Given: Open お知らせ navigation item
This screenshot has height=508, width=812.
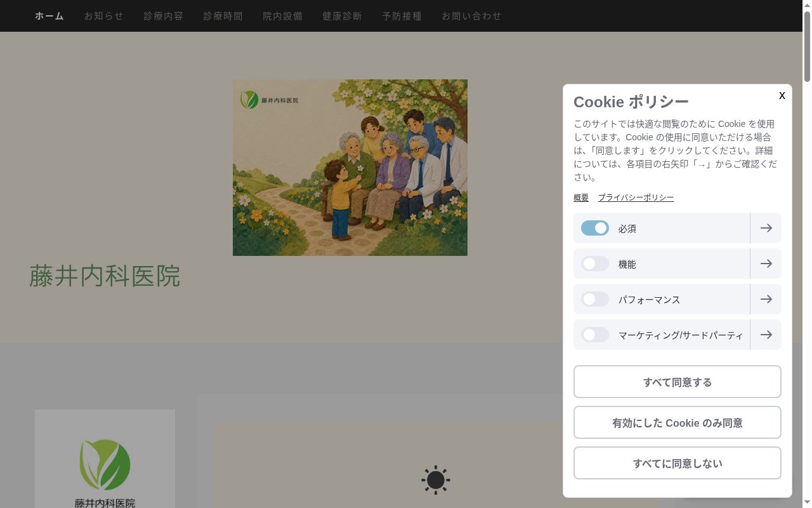Looking at the screenshot, I should point(104,16).
